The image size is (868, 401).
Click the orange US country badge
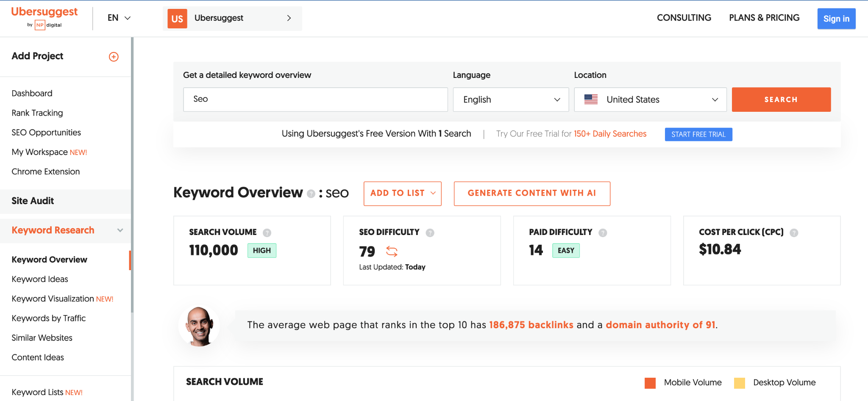[x=177, y=19]
